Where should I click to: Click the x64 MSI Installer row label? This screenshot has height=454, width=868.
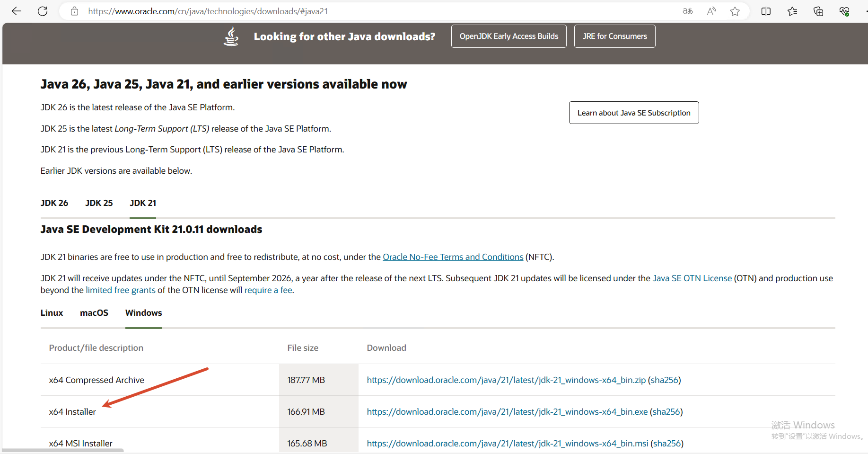click(80, 444)
